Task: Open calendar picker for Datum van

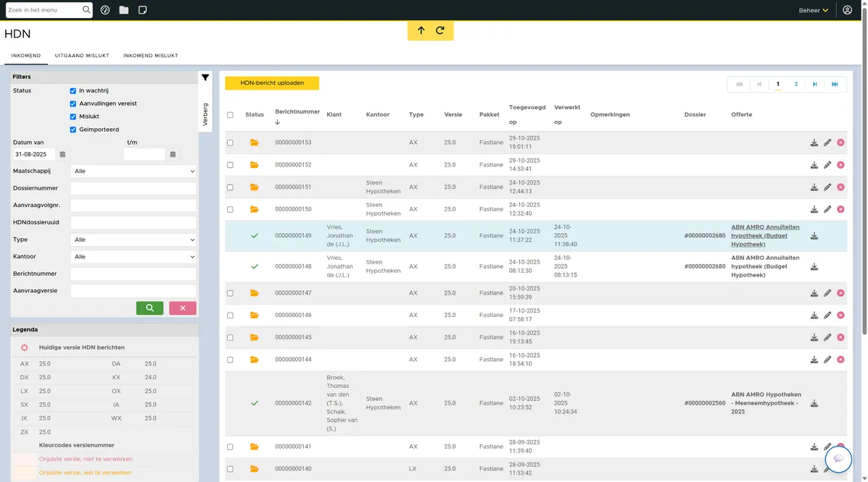Action: [62, 154]
